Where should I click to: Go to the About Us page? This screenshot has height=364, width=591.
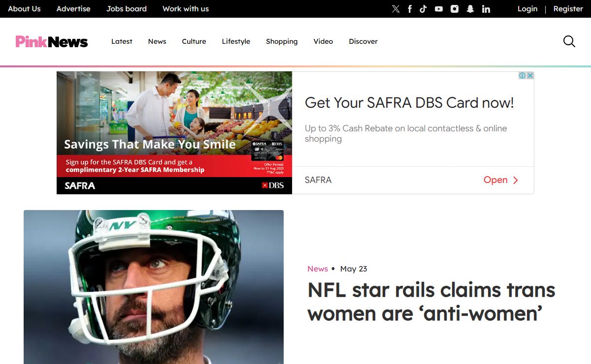(24, 9)
